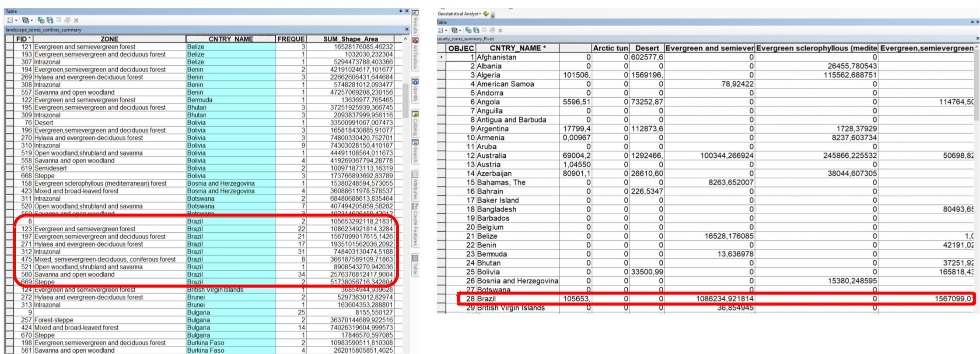Click the Desert column header in Pivot table

pyautogui.click(x=647, y=48)
